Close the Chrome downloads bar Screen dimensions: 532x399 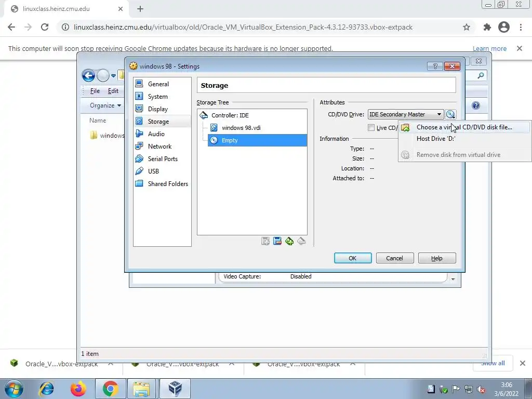523,363
